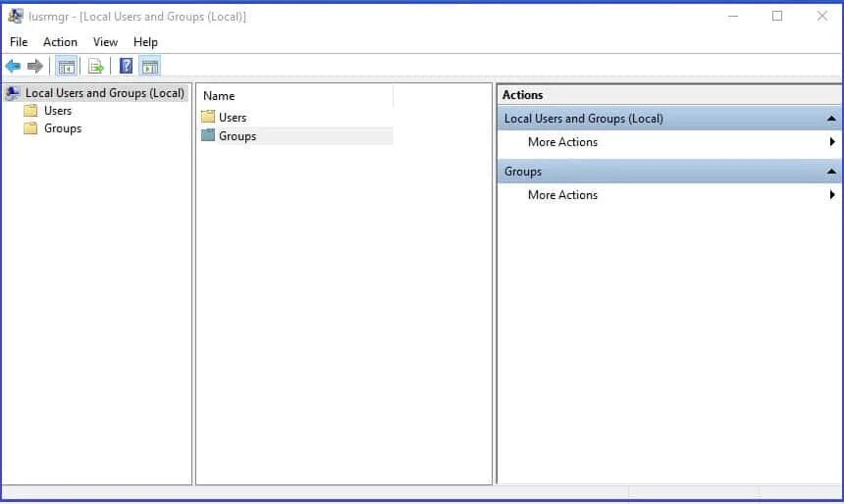
Task: Collapse Local Users and Groups (Local) actions section
Action: pyautogui.click(x=831, y=119)
